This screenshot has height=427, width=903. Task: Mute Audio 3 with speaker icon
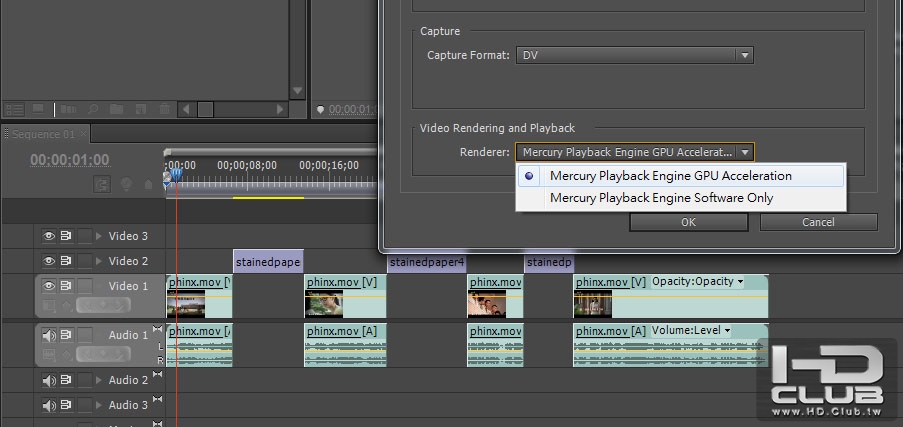[x=50, y=405]
